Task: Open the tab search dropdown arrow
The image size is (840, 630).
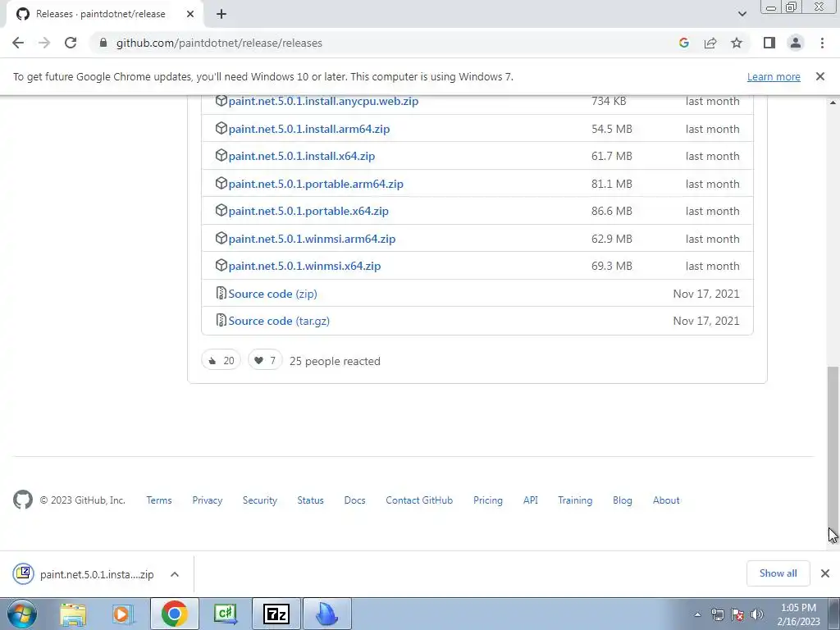Action: pos(742,14)
